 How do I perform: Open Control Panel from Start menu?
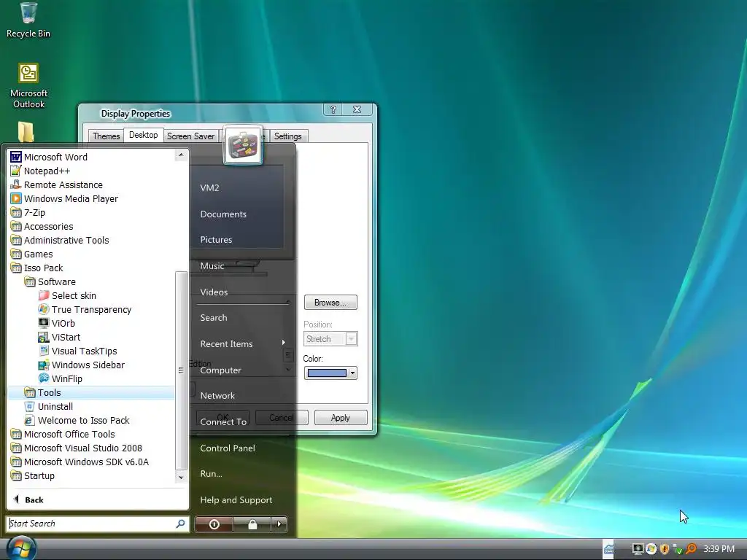(x=228, y=448)
